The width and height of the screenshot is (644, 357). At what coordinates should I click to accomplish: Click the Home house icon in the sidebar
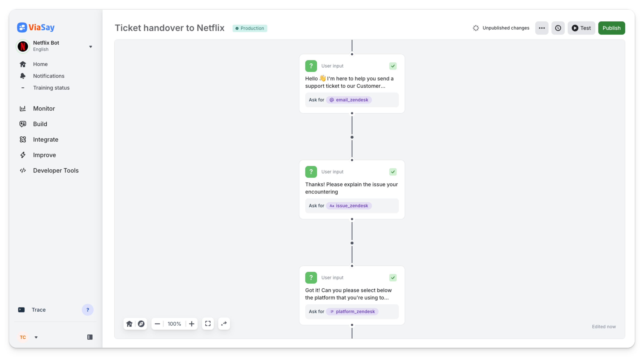23,64
